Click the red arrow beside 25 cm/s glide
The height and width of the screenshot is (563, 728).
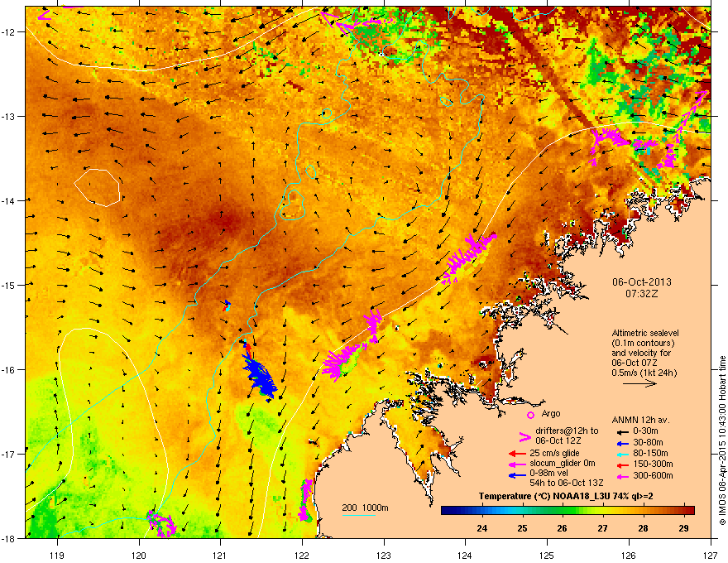click(x=517, y=454)
